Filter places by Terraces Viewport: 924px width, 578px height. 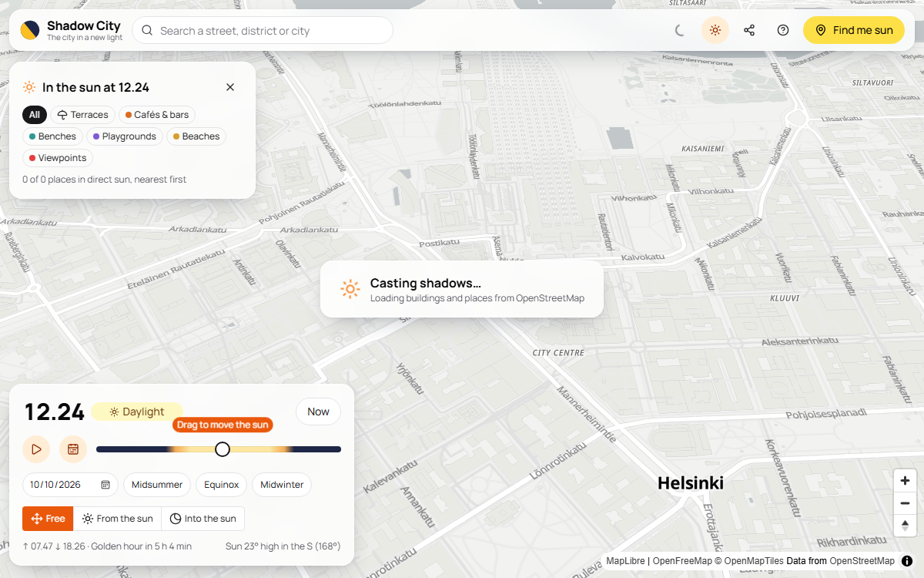83,115
